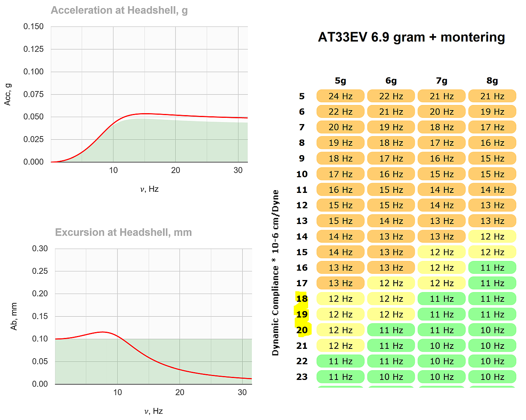Screen dimensions: 526x420
Task: Click the 13 Hz cell in row 17
Action: [340, 283]
